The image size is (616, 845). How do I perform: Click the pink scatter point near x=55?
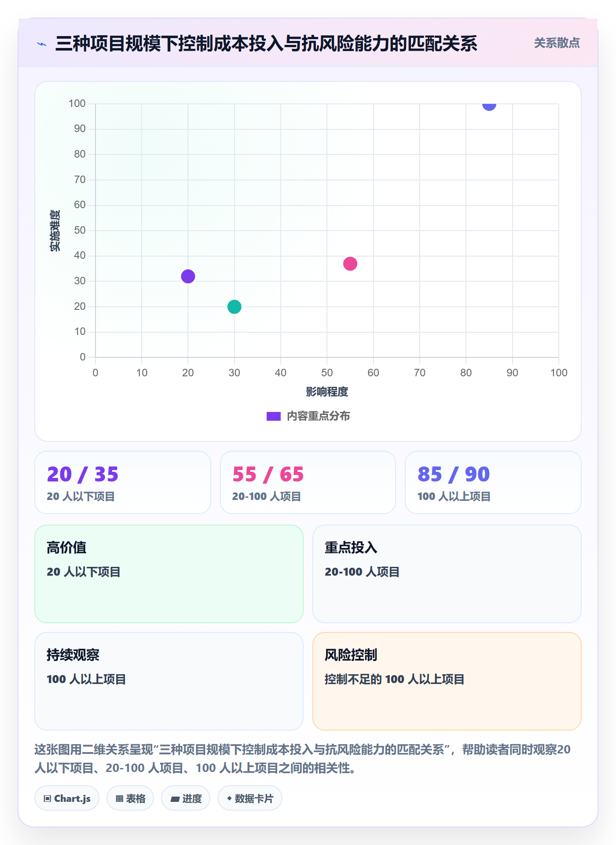[350, 264]
